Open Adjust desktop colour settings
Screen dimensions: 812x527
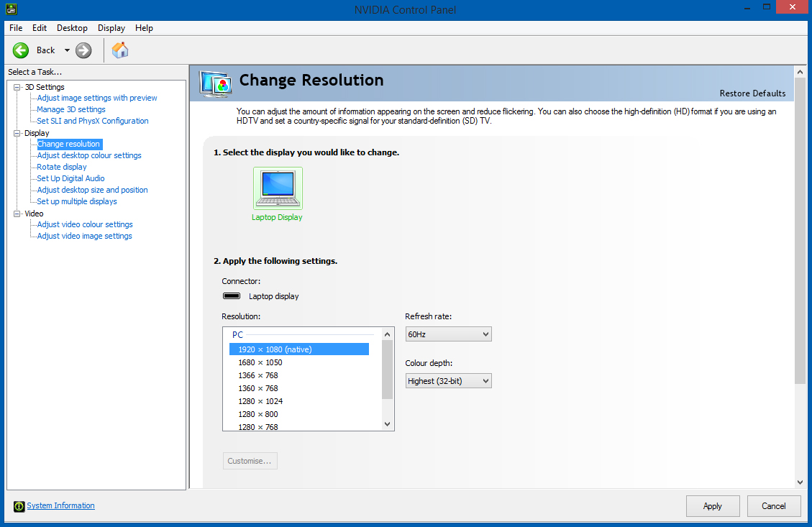[89, 155]
